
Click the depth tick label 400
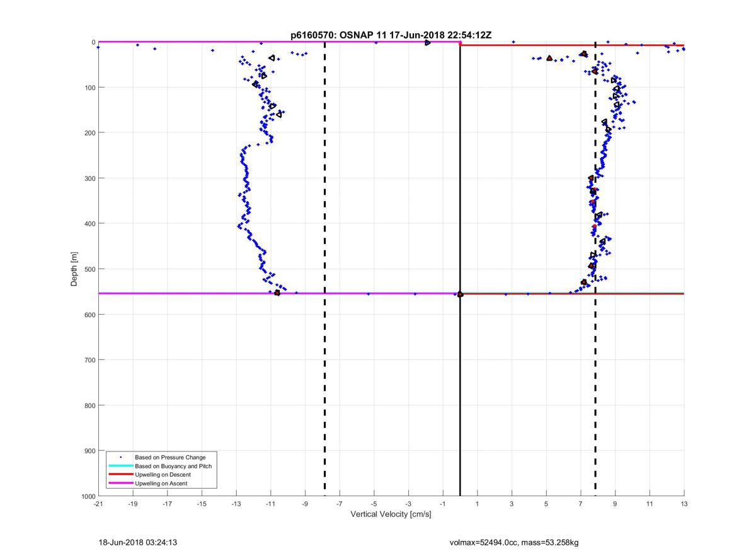89,223
